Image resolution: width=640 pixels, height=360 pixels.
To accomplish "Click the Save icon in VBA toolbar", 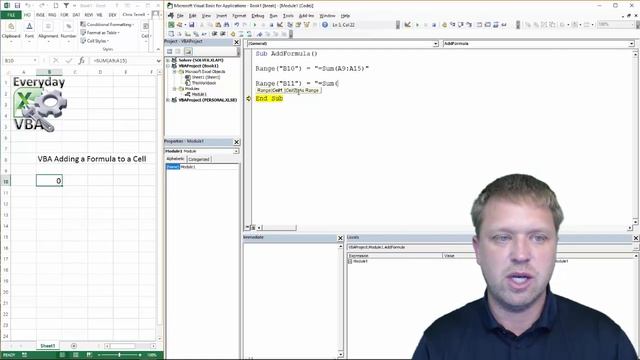I will (191, 25).
